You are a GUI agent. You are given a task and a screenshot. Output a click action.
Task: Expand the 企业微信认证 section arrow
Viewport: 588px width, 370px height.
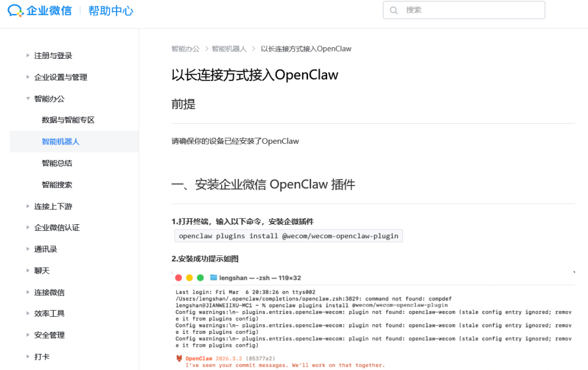tap(28, 227)
